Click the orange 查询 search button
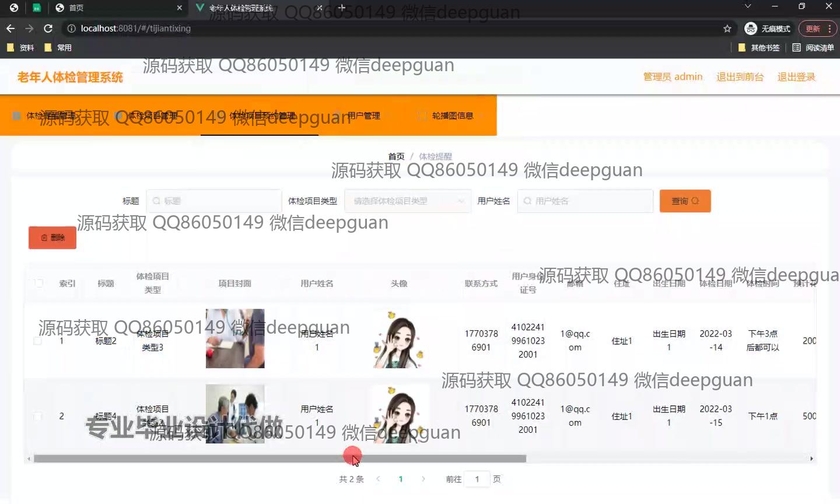The image size is (840, 504). (x=685, y=201)
